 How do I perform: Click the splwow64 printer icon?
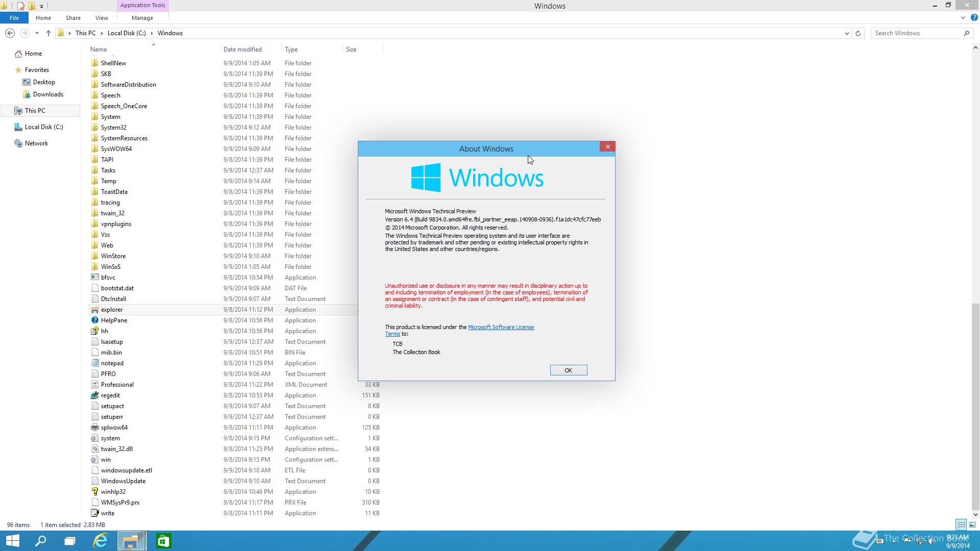point(94,428)
